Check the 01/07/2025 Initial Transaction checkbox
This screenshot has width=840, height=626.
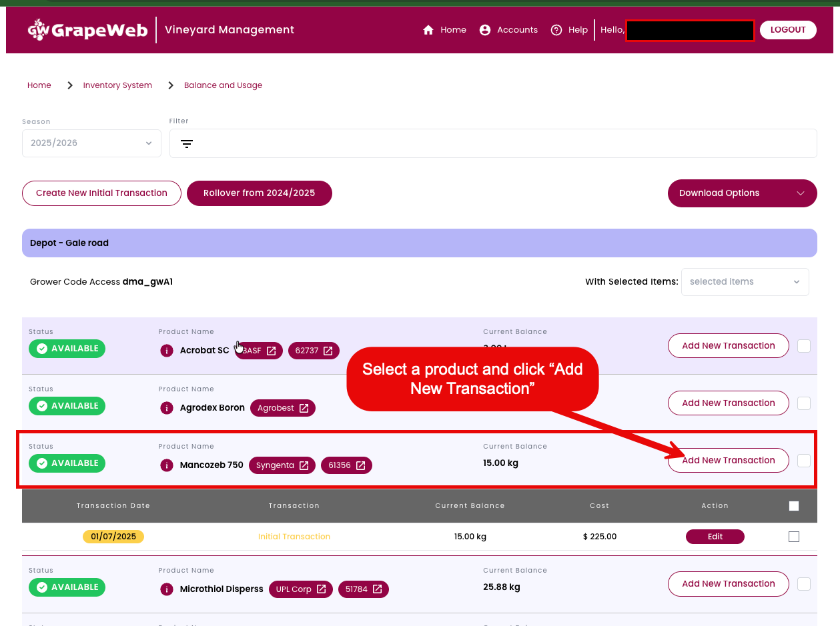[x=794, y=537]
